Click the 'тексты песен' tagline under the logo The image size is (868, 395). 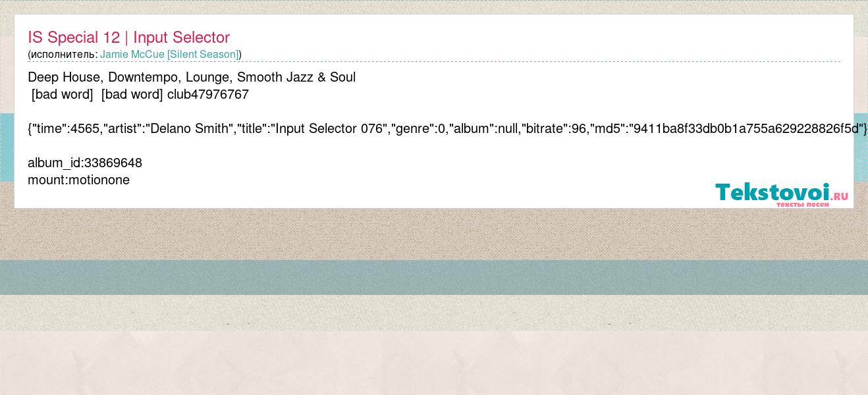tap(802, 205)
